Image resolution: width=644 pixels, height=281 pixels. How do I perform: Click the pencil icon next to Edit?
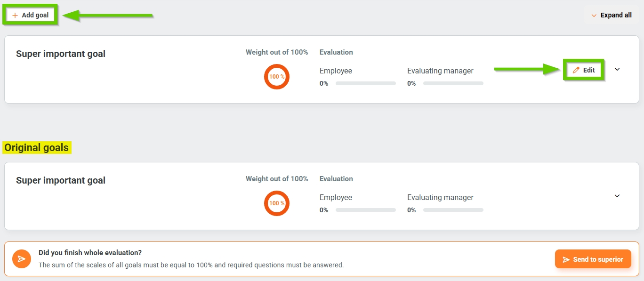576,70
